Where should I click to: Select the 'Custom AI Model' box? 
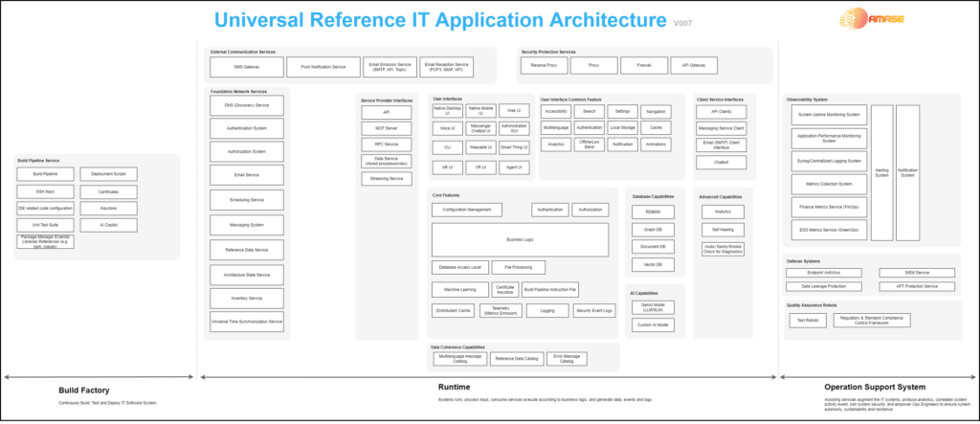point(653,324)
